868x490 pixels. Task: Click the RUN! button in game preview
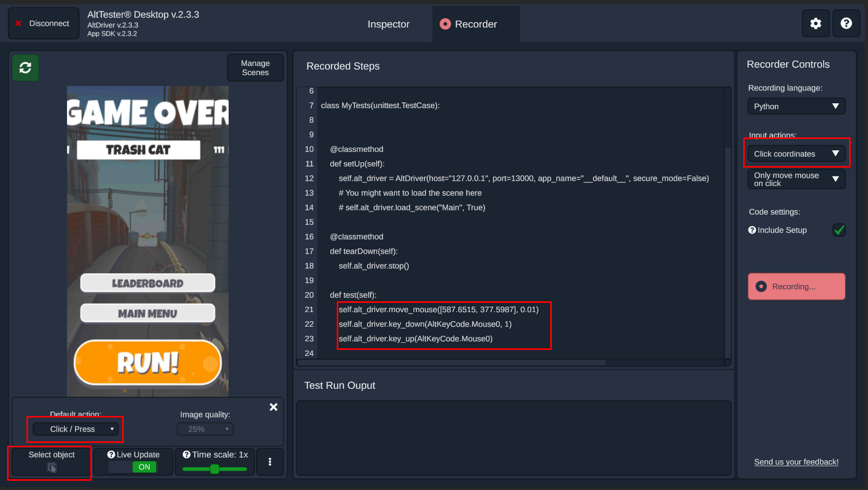pos(148,362)
